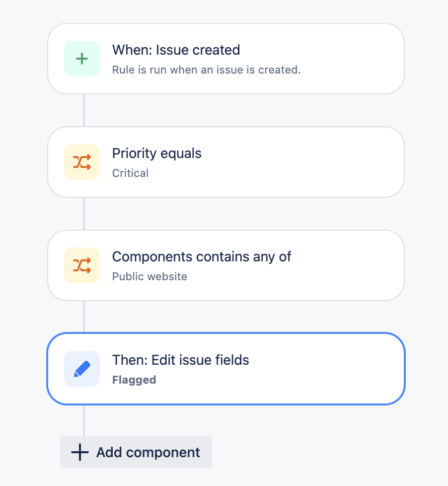Screen dimensions: 448x486
Task: Click the 'Rule is run when an issue is created' description
Action: [206, 70]
